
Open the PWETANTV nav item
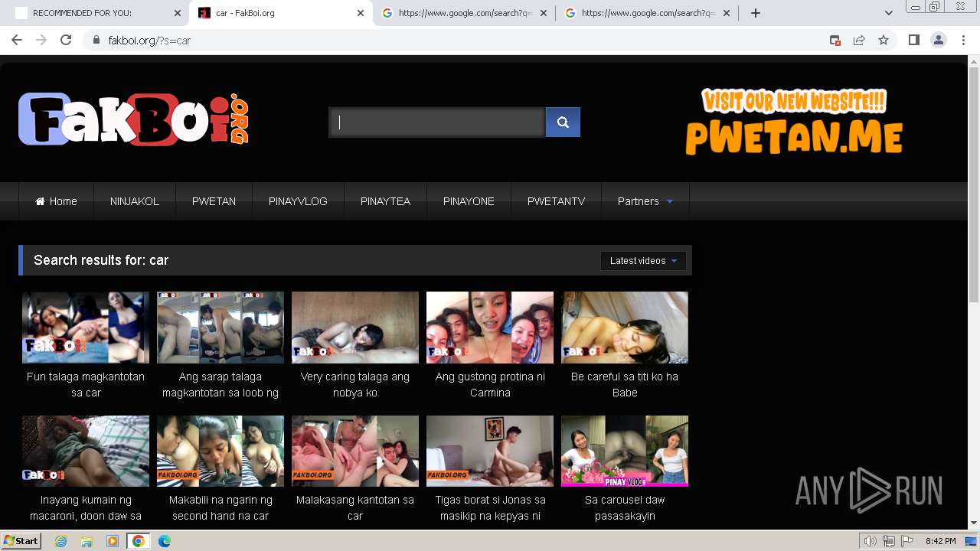[x=556, y=201]
